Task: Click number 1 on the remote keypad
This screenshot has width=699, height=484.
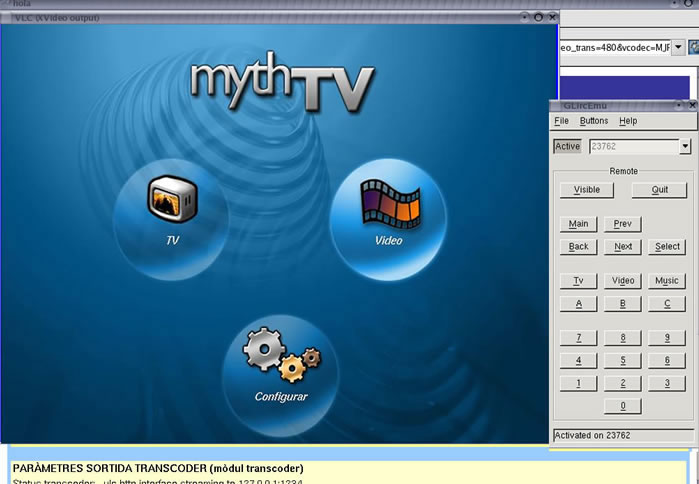Action: click(578, 383)
